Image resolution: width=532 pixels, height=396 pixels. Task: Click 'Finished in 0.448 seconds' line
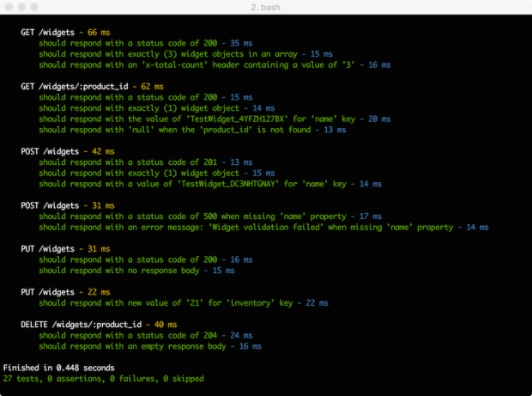58,368
